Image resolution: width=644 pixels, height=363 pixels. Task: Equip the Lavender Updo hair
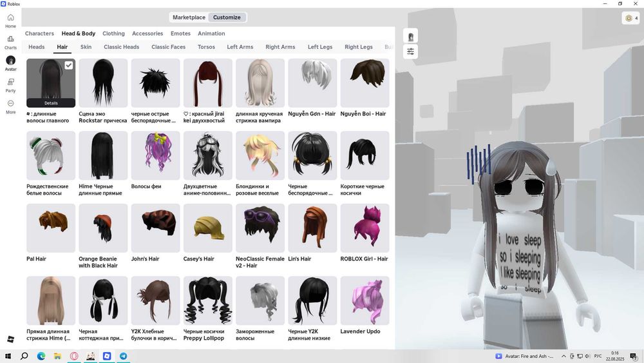click(x=365, y=300)
